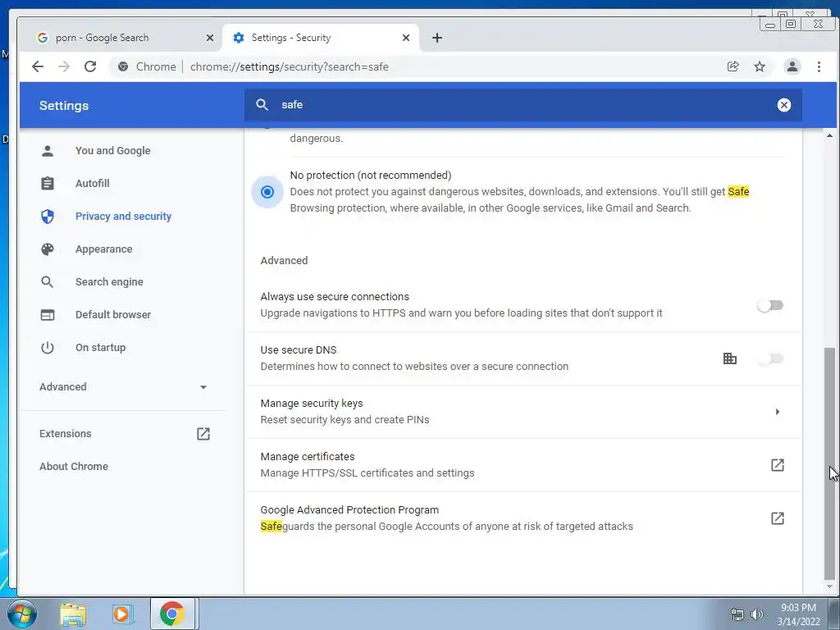
Task: Click the Advanced section heading in content
Action: click(284, 260)
